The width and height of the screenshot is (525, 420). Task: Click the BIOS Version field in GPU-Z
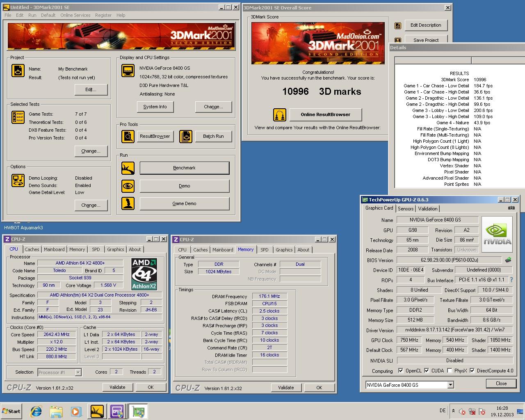click(x=449, y=260)
